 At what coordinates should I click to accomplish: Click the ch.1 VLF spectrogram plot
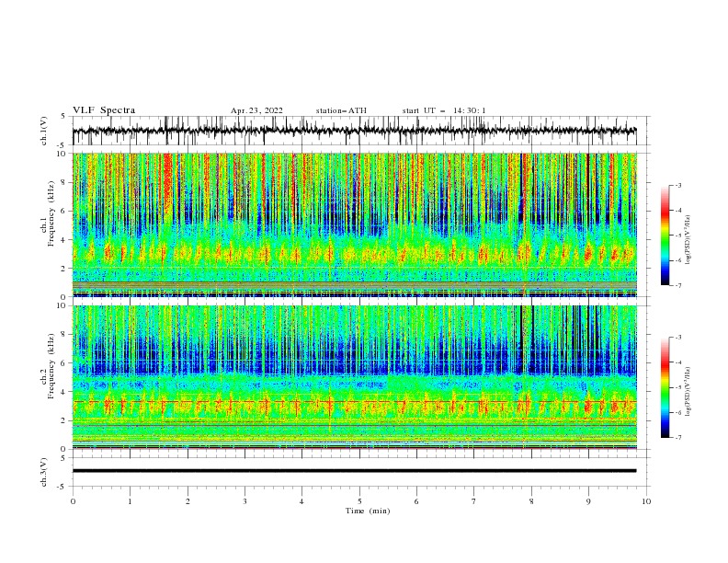pos(355,224)
